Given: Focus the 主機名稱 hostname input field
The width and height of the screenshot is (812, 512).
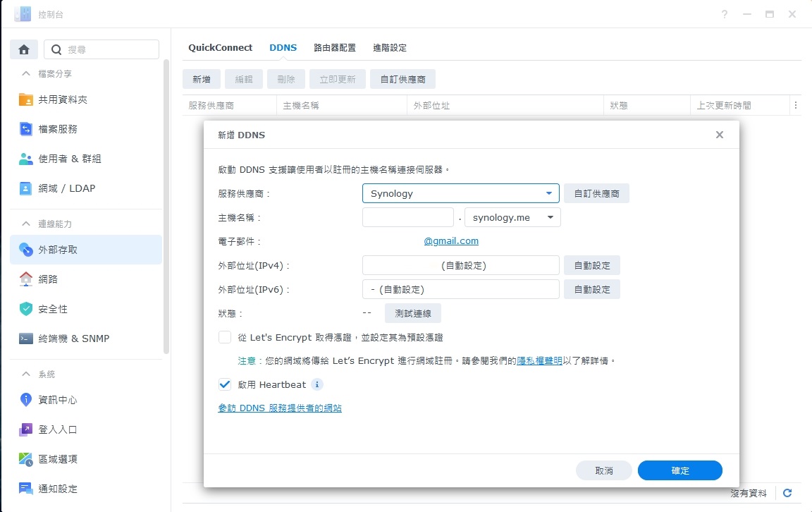Looking at the screenshot, I should [x=408, y=218].
